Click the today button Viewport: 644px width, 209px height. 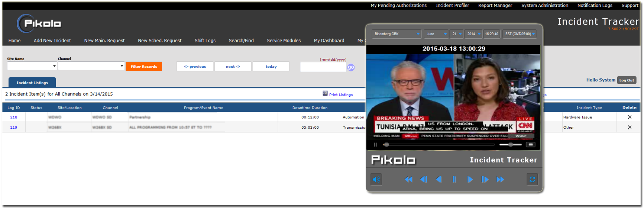click(x=271, y=67)
